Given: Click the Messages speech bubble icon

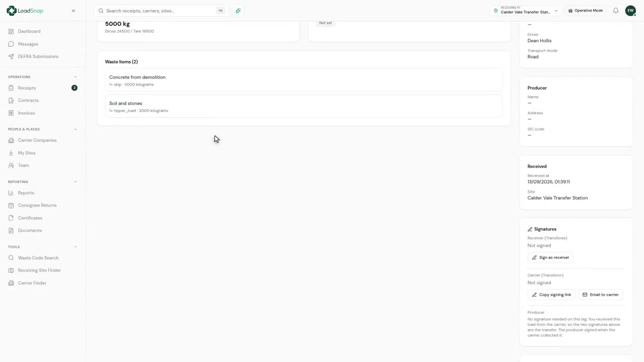Looking at the screenshot, I should tap(11, 44).
